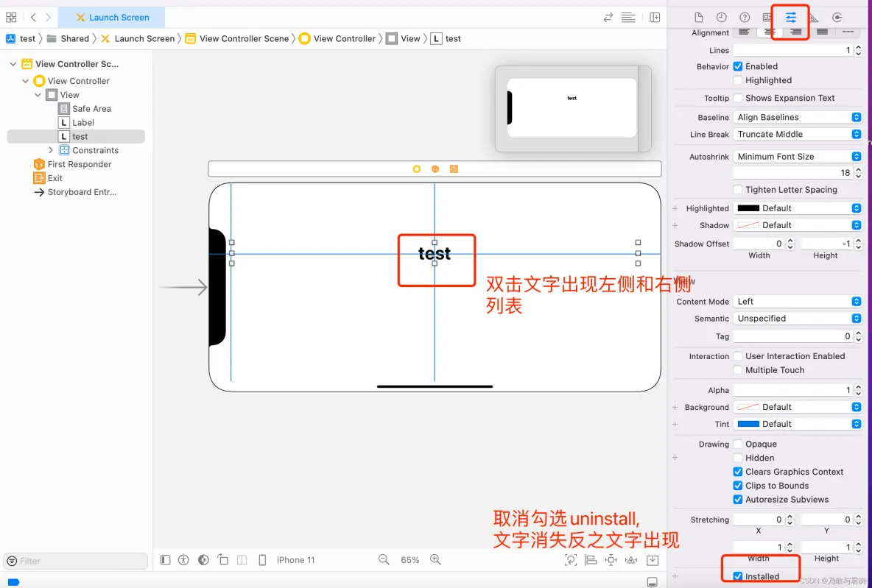This screenshot has height=588, width=872.
Task: Choose left text alignment
Action: [744, 32]
